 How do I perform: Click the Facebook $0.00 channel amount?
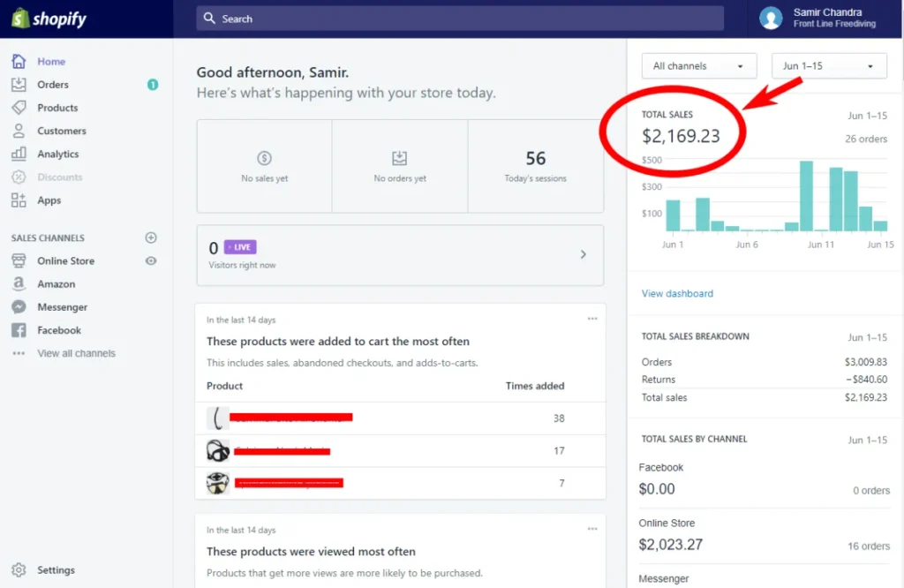point(657,489)
